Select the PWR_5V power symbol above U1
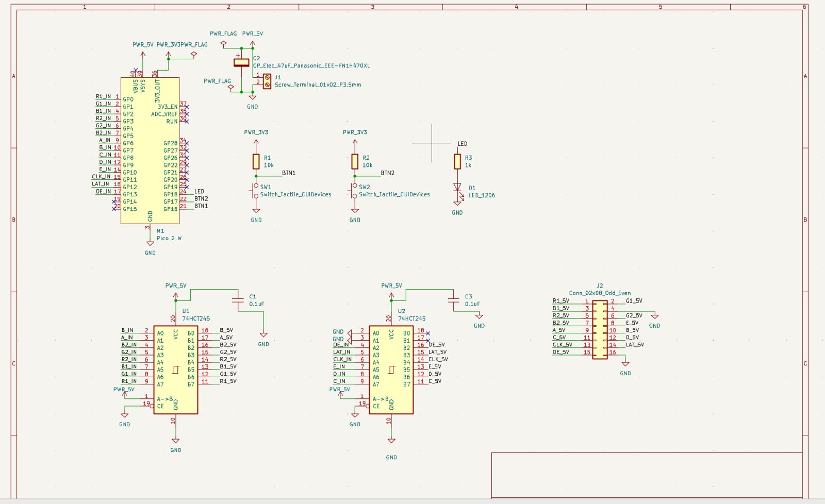Image resolution: width=825 pixels, height=504 pixels. [x=176, y=295]
